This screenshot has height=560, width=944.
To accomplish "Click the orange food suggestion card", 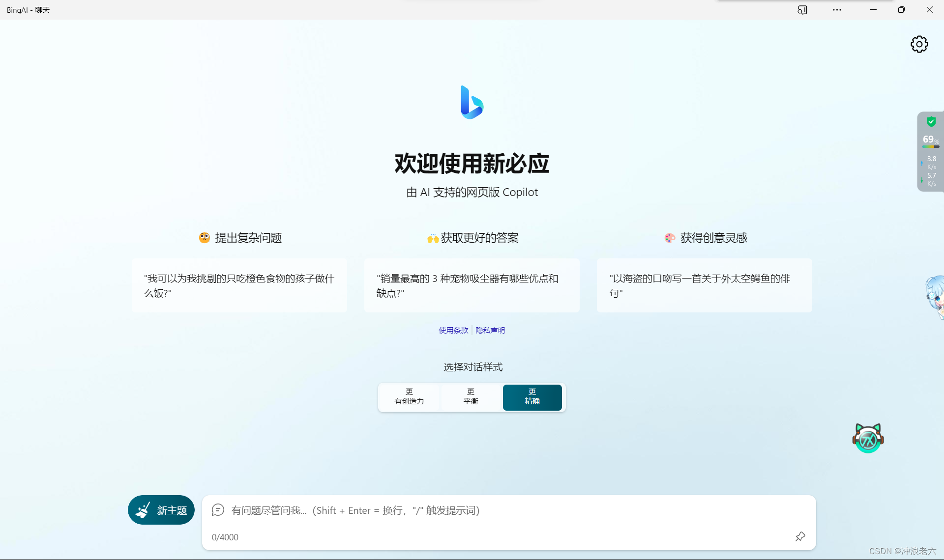I will (239, 285).
